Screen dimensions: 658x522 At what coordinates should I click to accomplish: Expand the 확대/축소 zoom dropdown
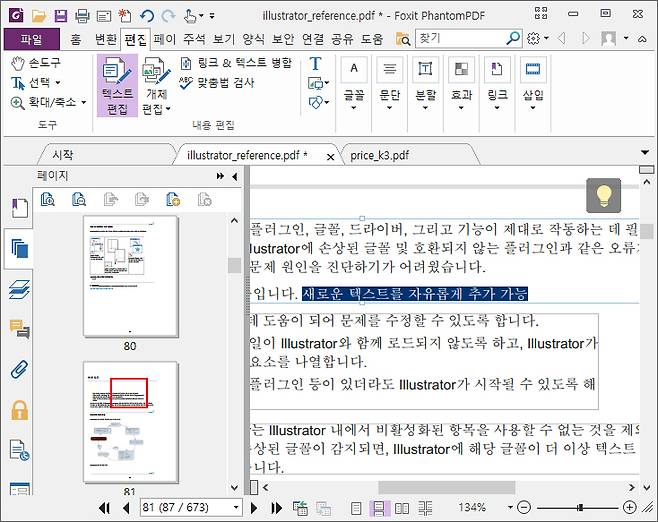click(x=84, y=102)
